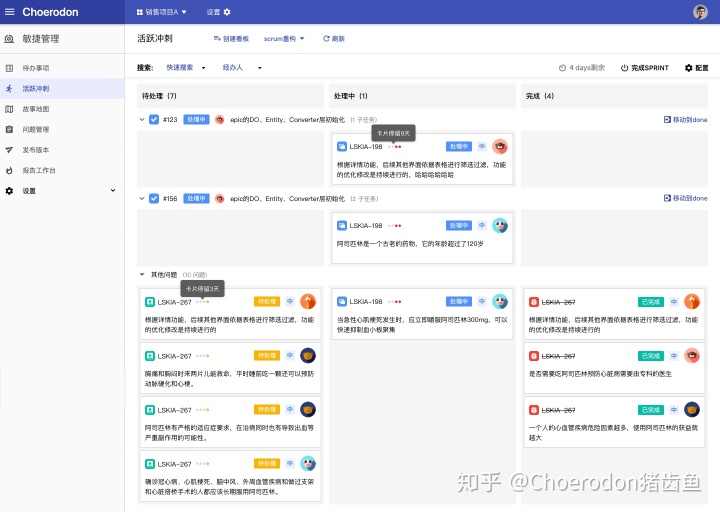720x512 pixels.
Task: Click the 刷新 refresh button
Action: click(334, 39)
